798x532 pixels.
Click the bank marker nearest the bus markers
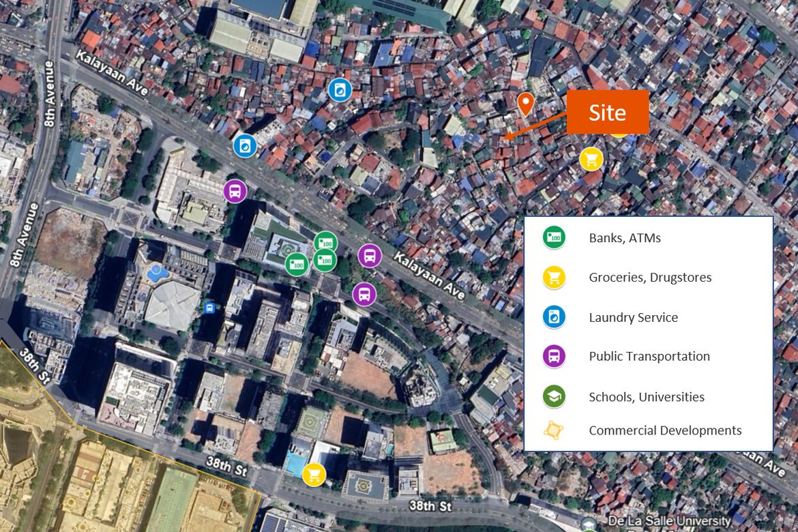326,260
